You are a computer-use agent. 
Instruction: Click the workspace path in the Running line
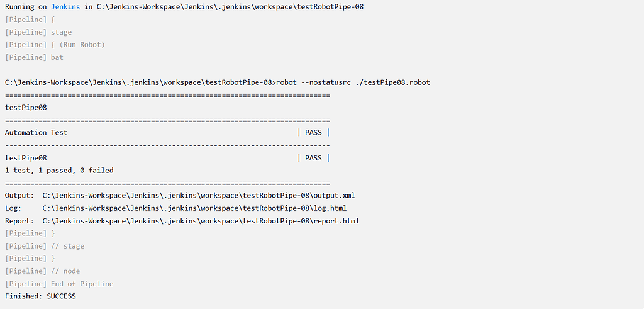(x=230, y=7)
